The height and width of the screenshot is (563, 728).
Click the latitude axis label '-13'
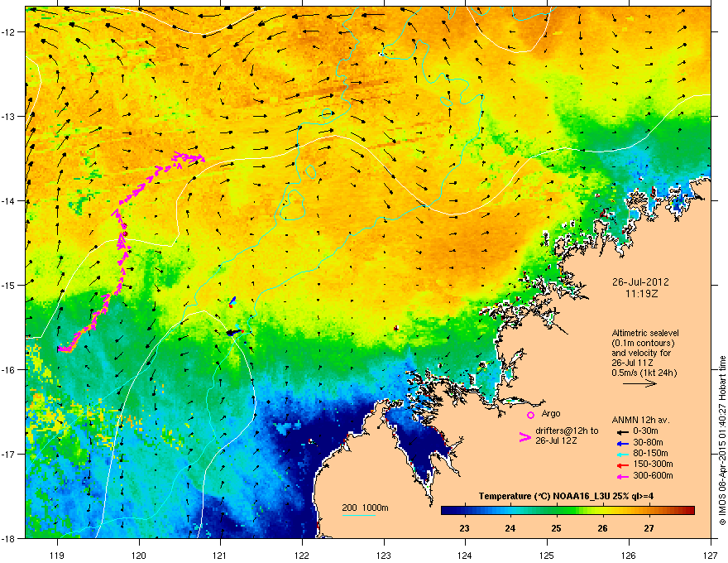tap(9, 116)
